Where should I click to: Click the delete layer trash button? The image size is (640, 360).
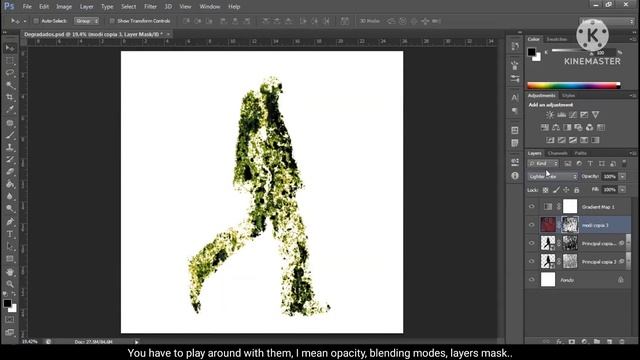pos(622,342)
